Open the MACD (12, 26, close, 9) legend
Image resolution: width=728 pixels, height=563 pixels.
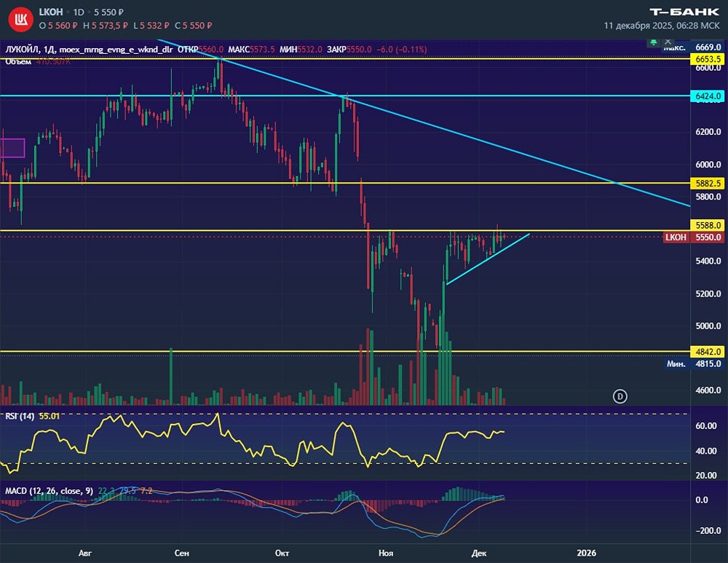click(49, 491)
